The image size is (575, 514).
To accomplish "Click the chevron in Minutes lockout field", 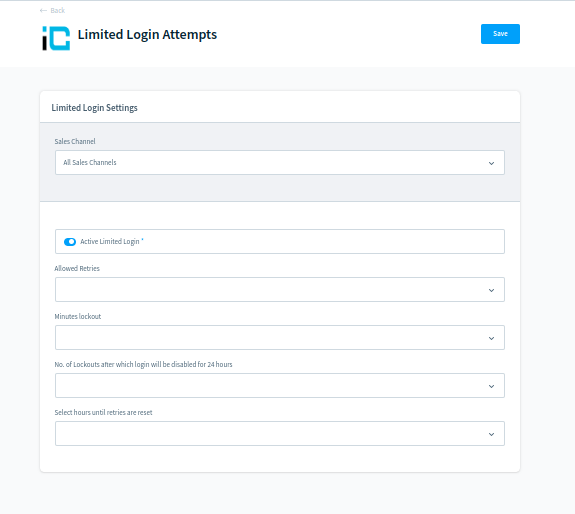I will click(x=491, y=338).
